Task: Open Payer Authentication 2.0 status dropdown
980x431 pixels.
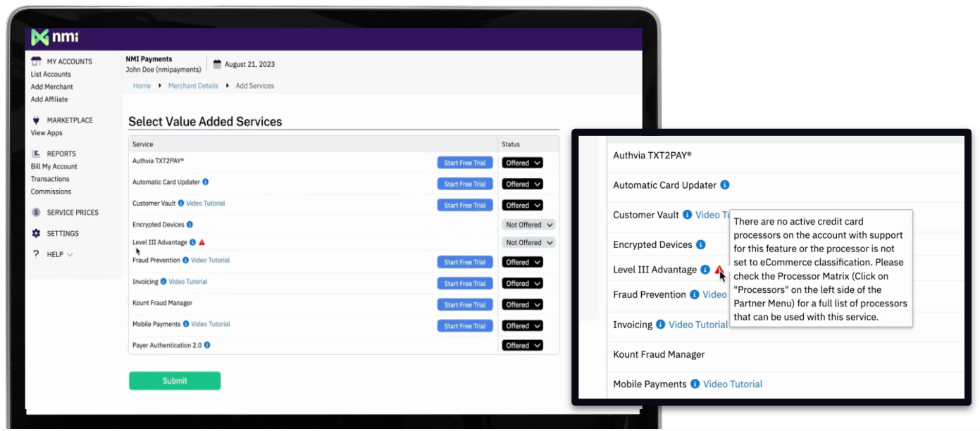Action: click(522, 345)
